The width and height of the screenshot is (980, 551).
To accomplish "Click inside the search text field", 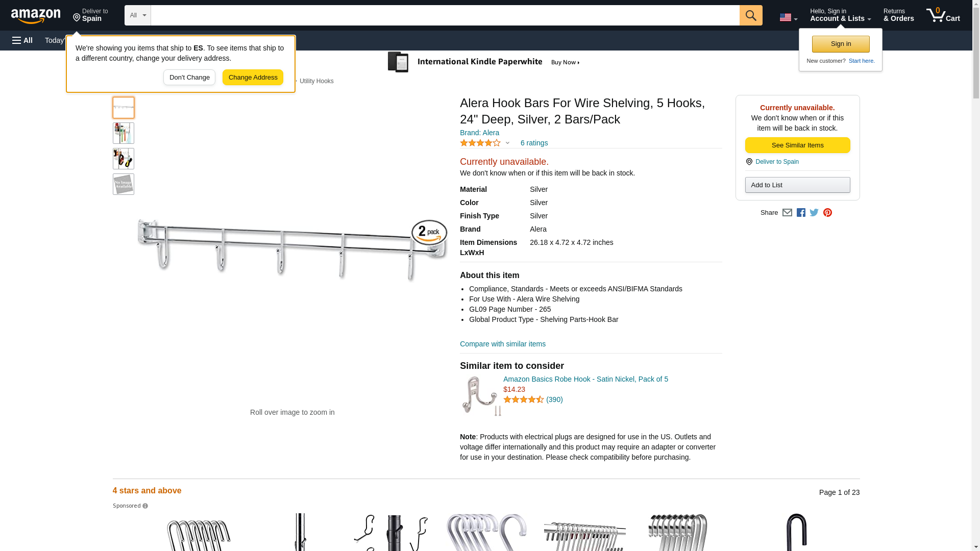I will coord(444,15).
